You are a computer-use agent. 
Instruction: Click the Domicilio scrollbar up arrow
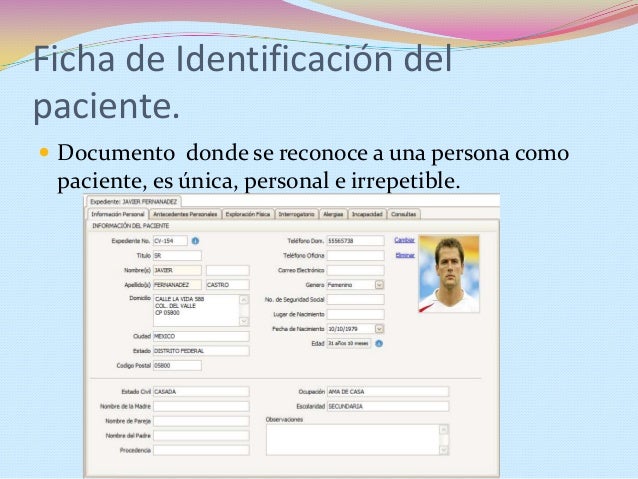pos(244,300)
